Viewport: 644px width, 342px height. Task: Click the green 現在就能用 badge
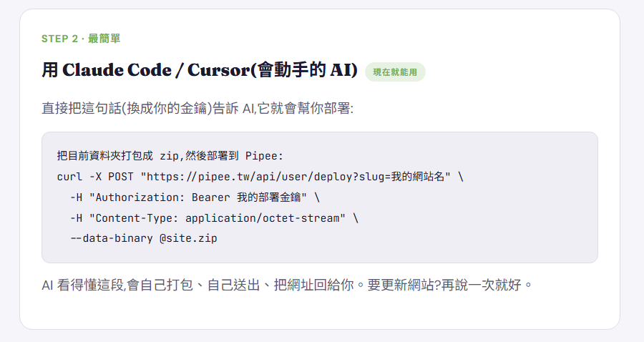[x=395, y=72]
